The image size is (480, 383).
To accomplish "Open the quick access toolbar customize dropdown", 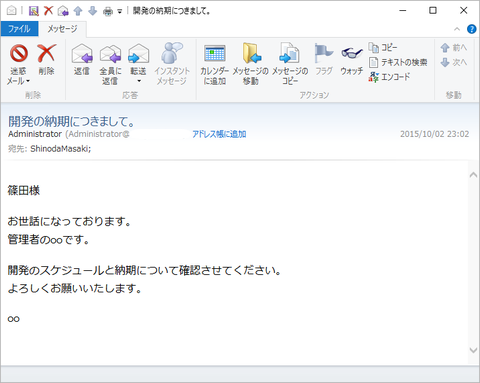I will pos(120,12).
